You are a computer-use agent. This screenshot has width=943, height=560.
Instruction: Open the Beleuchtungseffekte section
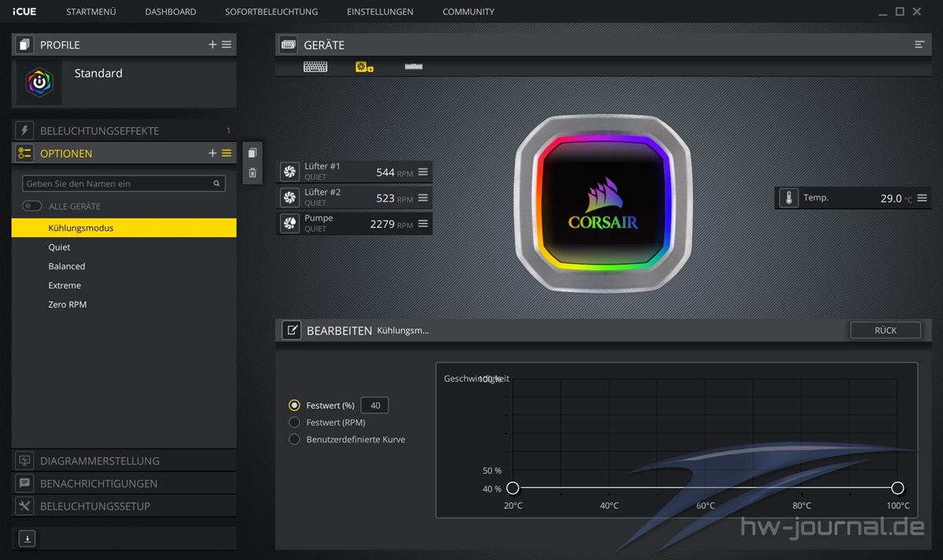click(x=123, y=130)
